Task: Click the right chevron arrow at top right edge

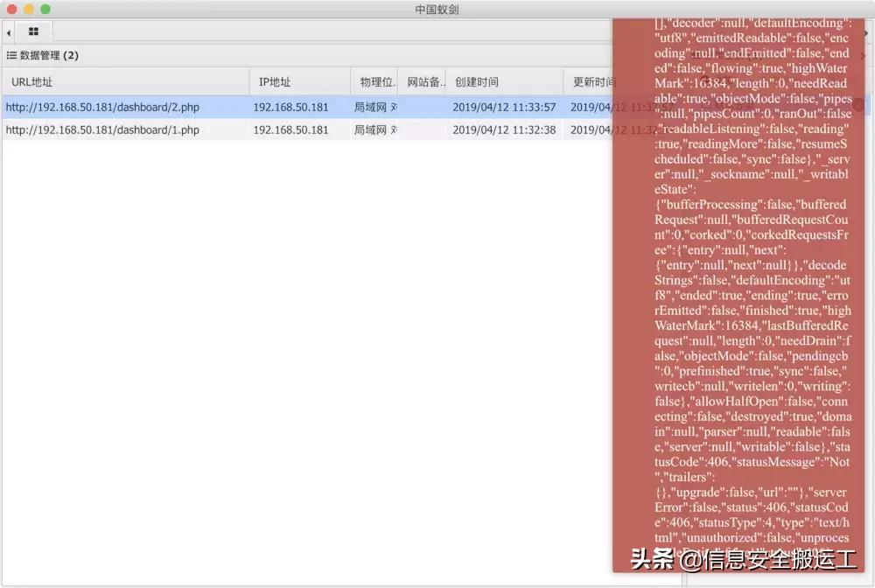Action: (x=866, y=31)
